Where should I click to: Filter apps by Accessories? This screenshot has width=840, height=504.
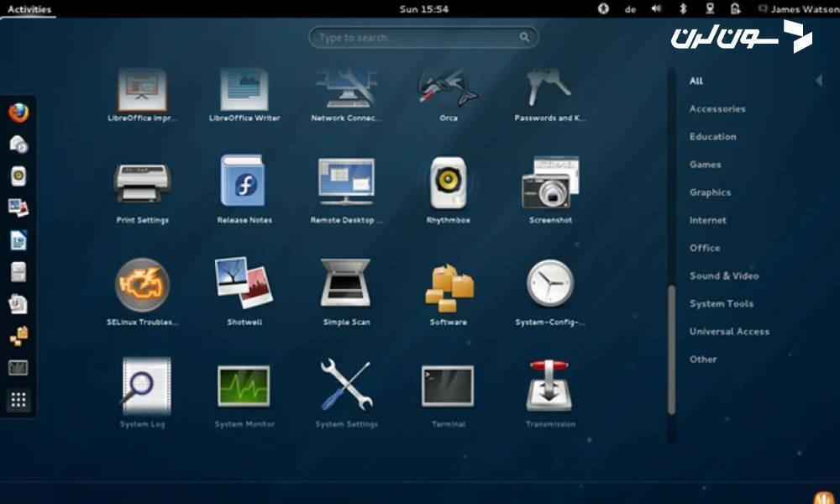click(717, 108)
